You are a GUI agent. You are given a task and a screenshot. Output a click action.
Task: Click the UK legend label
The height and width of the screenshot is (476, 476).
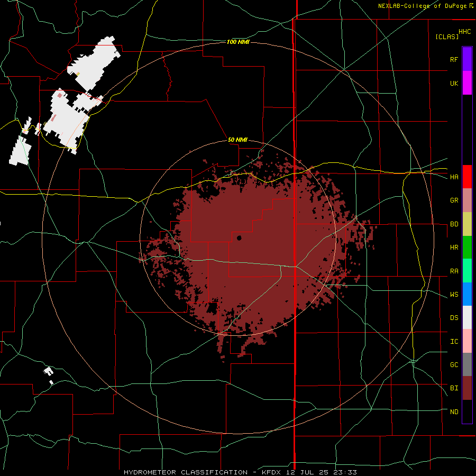click(454, 83)
